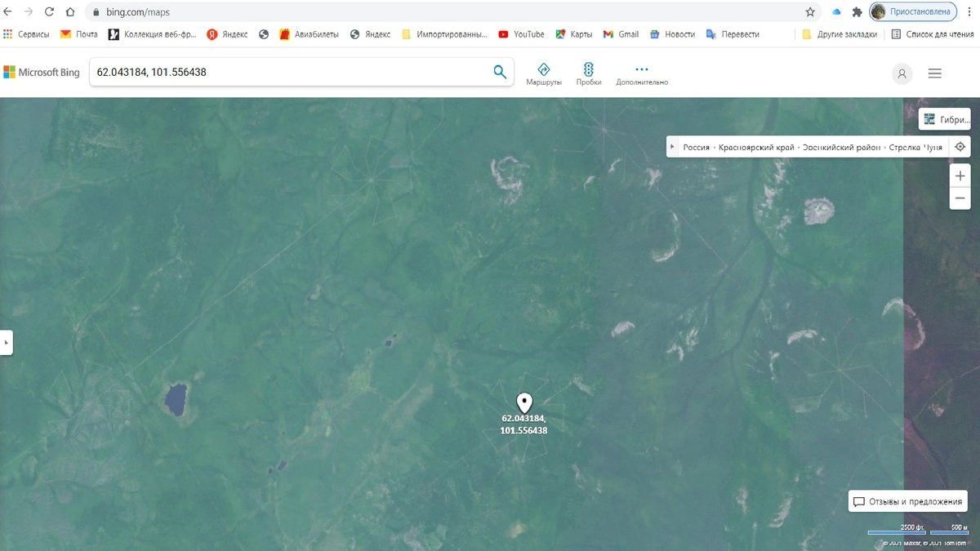Expand the location breadcrumb arrow
This screenshot has width=980, height=551.
(x=672, y=148)
